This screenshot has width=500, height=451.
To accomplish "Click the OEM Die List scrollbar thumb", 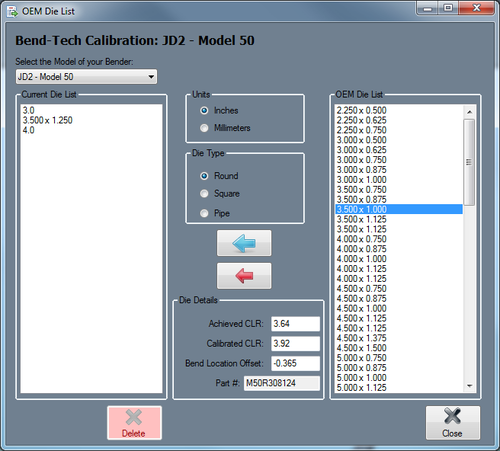I will [x=469, y=162].
